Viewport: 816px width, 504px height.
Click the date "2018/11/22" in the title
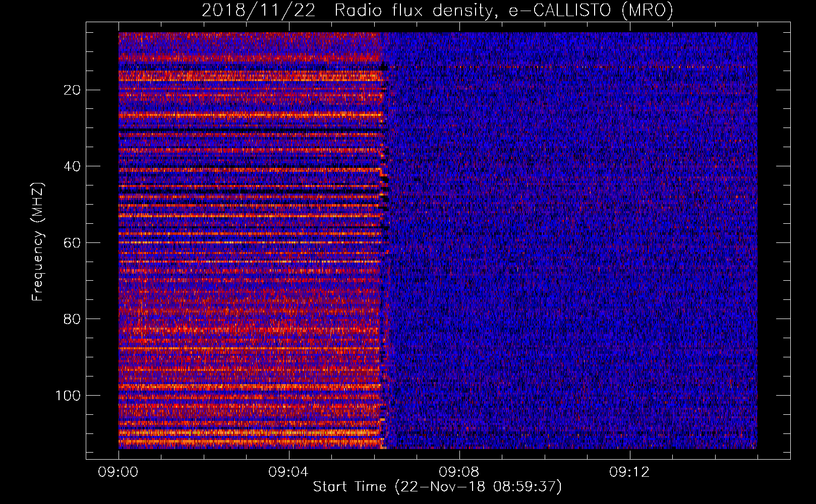click(258, 10)
